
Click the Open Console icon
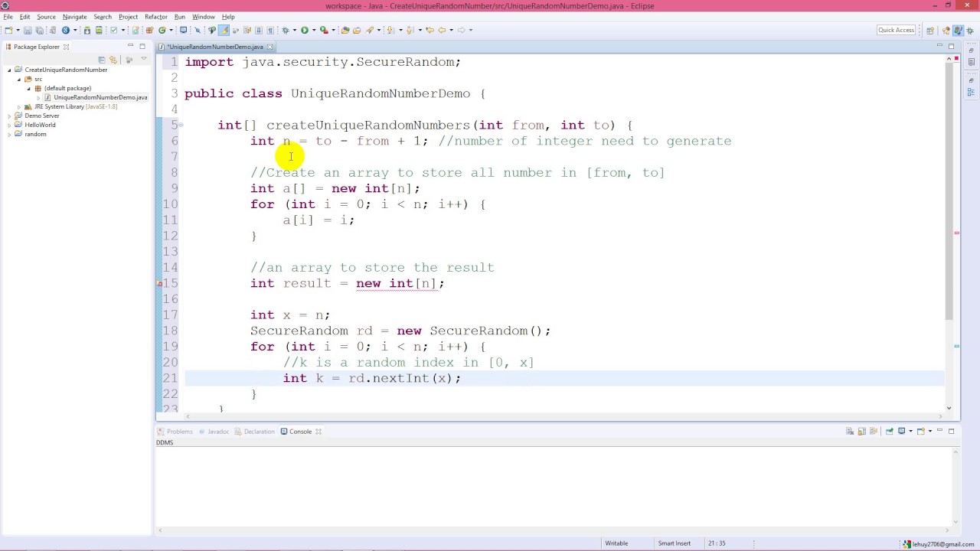point(922,431)
